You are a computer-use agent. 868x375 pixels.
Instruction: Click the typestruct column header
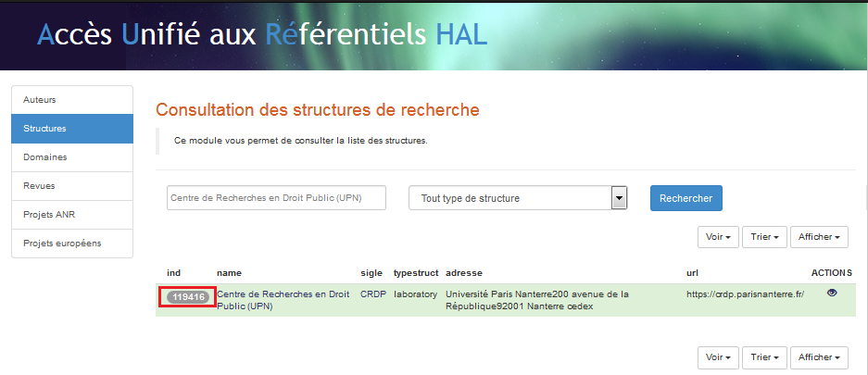pyautogui.click(x=416, y=272)
